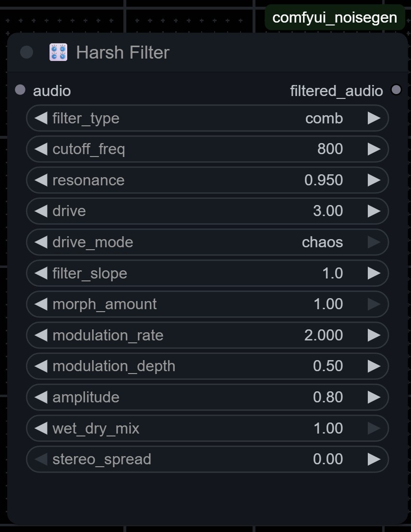This screenshot has width=411, height=532.
Task: Click the comfyui_noisegen badge label
Action: point(335,18)
